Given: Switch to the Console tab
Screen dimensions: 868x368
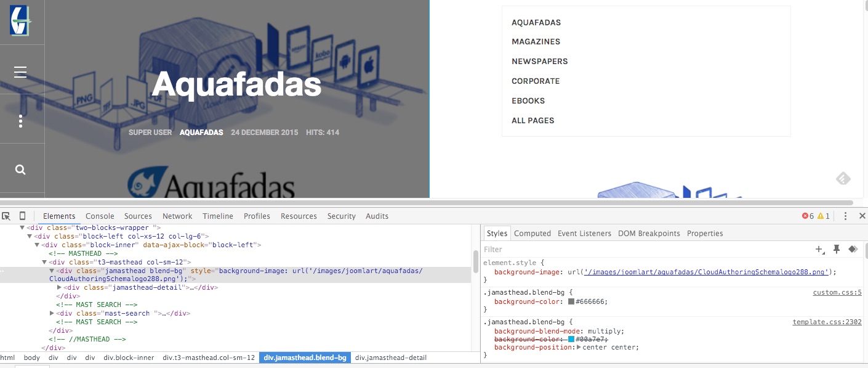Looking at the screenshot, I should [x=100, y=216].
